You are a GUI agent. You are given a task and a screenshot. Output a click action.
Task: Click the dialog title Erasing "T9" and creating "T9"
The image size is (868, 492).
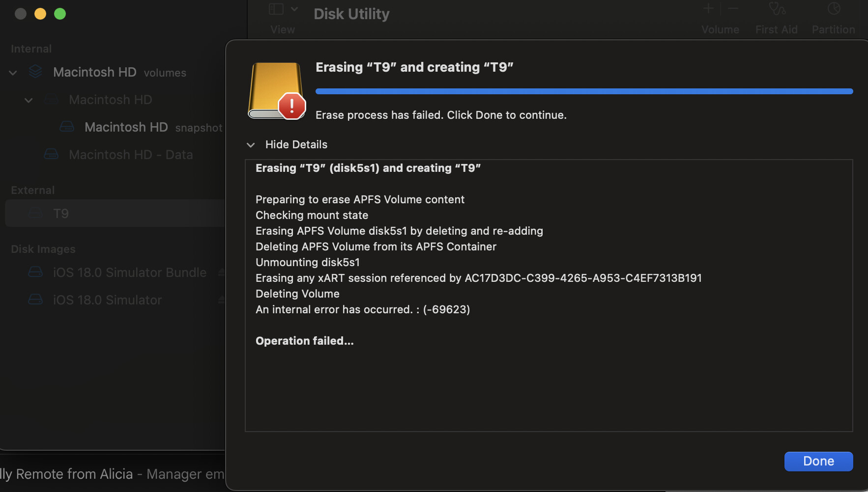(414, 67)
